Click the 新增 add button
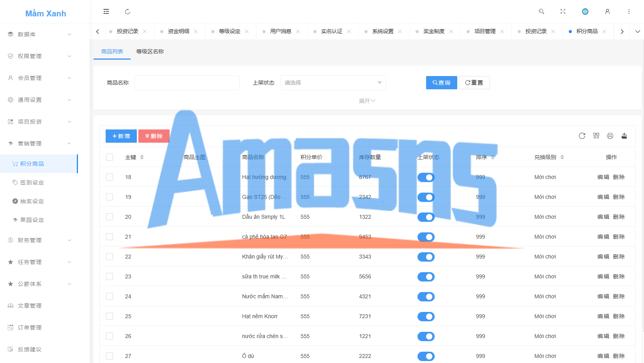644x363 pixels. pos(121,136)
